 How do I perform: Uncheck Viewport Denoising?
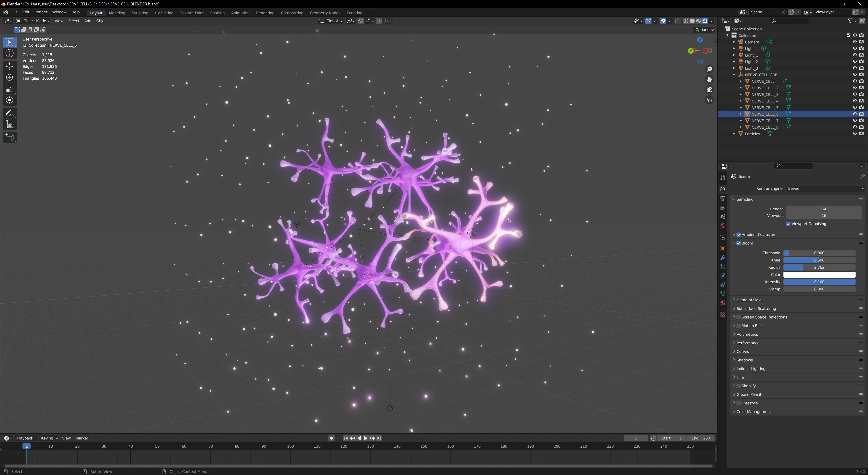pos(788,224)
